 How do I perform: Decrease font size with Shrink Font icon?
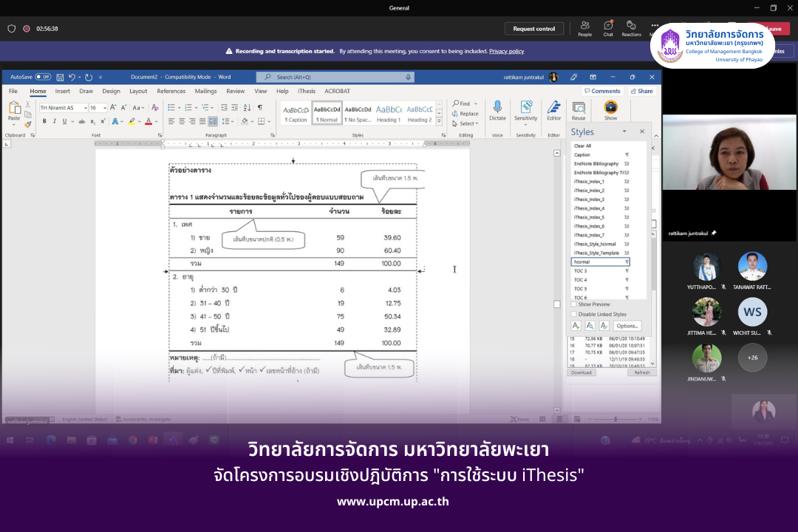(x=123, y=107)
